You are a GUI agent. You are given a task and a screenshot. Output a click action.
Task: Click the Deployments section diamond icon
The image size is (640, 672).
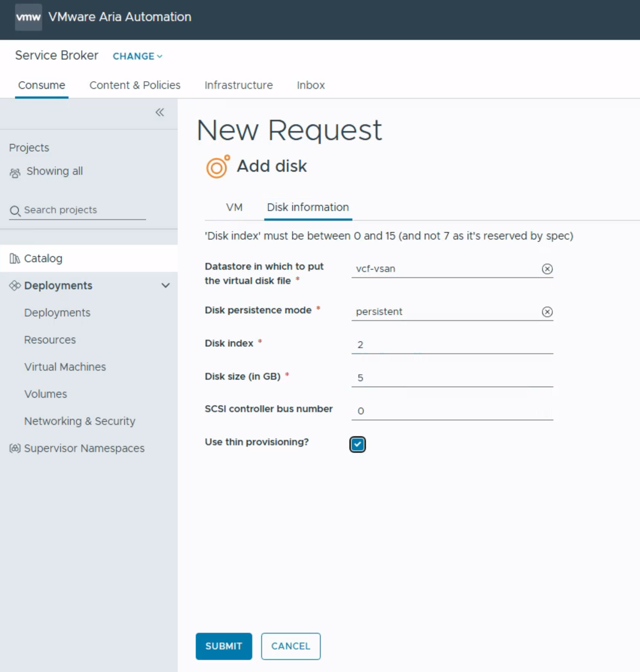[x=15, y=286]
